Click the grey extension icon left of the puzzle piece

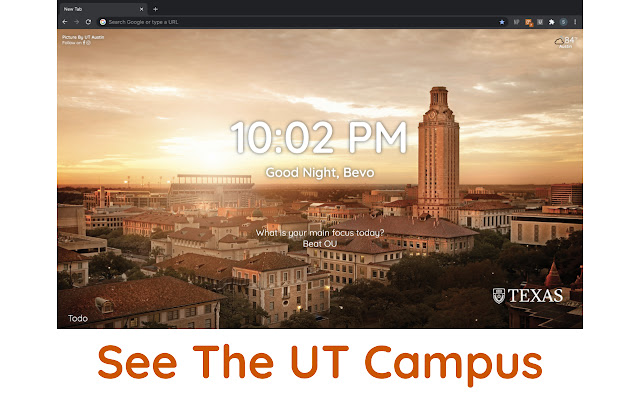click(540, 22)
